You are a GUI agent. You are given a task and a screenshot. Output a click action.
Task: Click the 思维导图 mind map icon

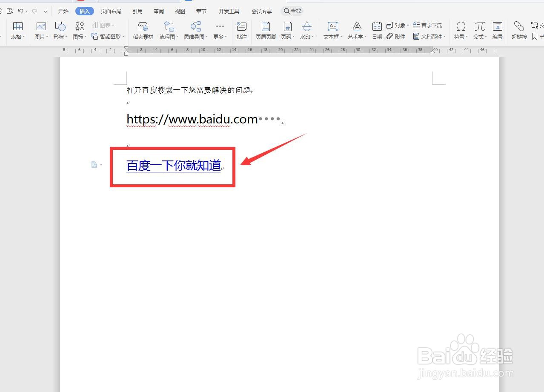click(196, 27)
